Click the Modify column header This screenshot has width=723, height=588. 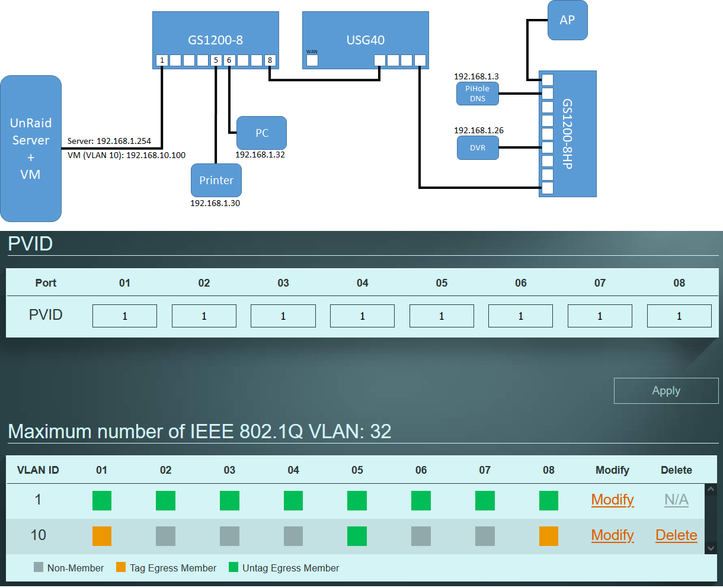point(612,470)
